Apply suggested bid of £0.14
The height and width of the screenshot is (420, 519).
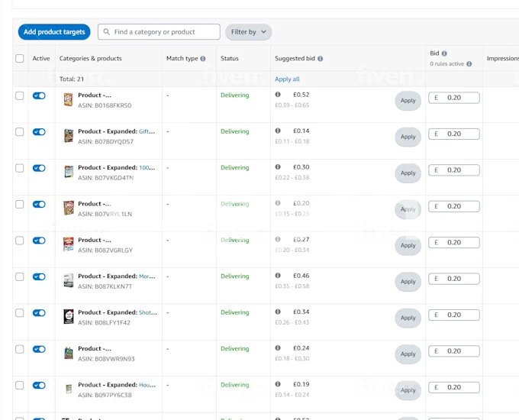[408, 137]
